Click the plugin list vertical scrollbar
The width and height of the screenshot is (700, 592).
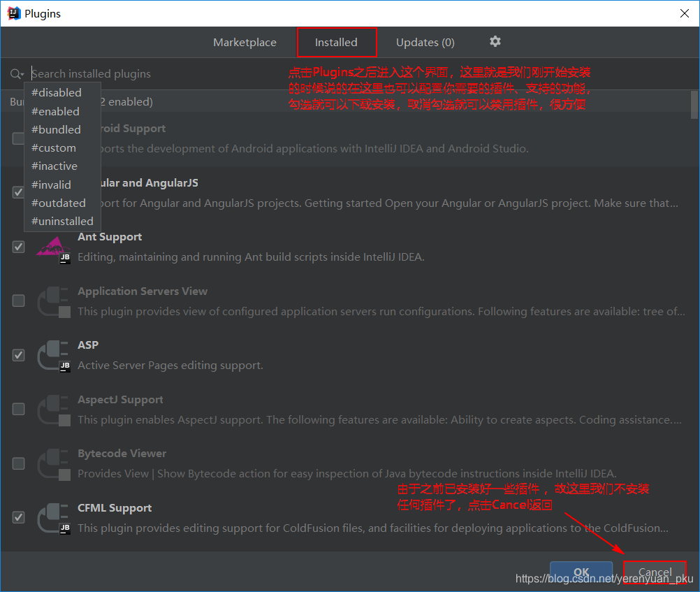click(x=694, y=106)
